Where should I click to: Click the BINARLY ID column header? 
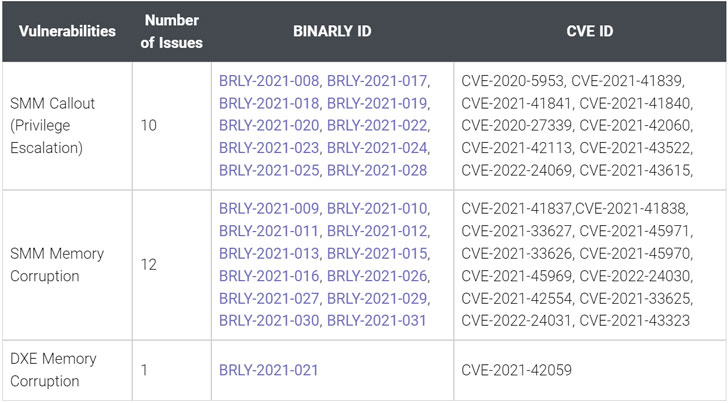pyautogui.click(x=331, y=31)
